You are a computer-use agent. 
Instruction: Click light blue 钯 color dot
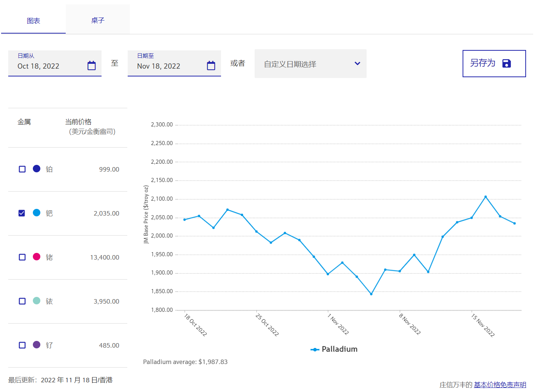click(x=37, y=213)
